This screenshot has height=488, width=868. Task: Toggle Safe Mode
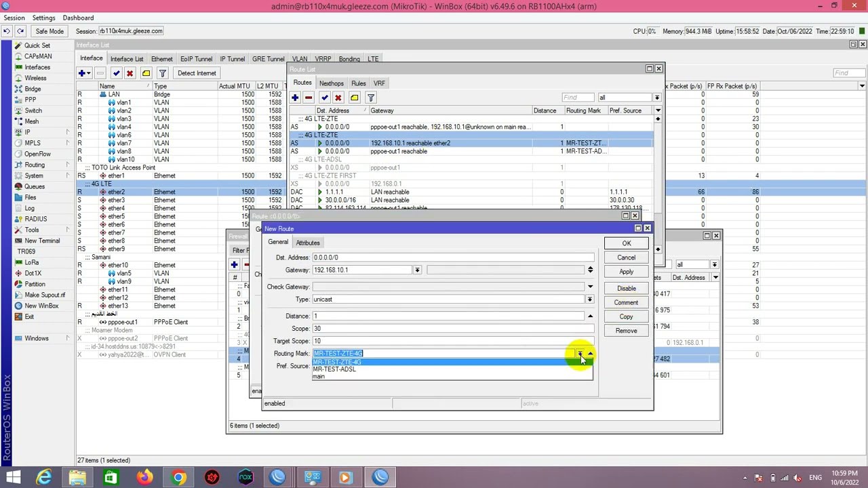[50, 31]
